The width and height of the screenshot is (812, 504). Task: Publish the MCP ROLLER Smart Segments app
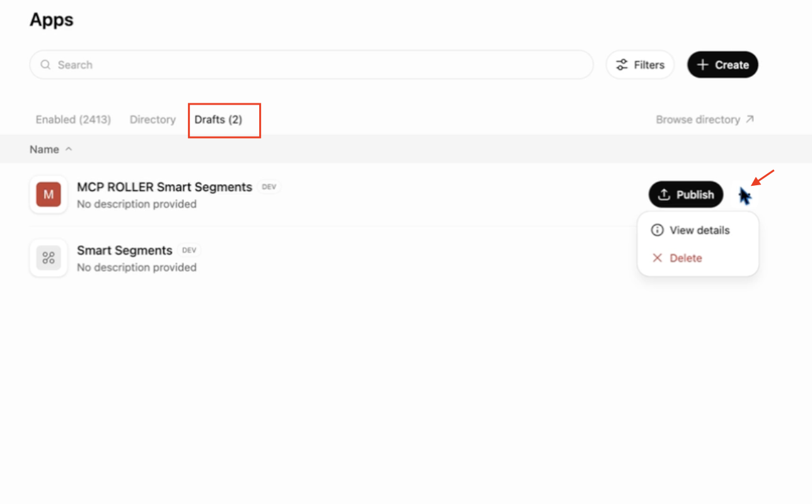[x=686, y=195]
